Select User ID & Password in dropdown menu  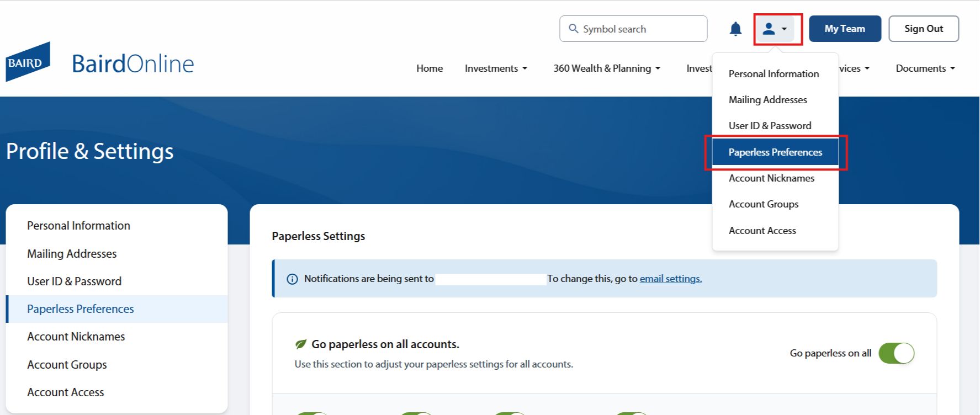[x=775, y=126]
